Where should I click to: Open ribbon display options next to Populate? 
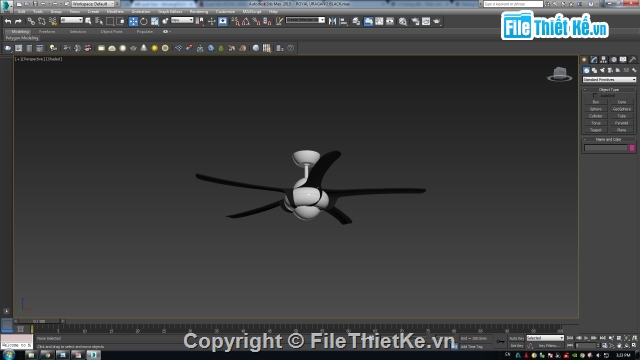pyautogui.click(x=167, y=31)
